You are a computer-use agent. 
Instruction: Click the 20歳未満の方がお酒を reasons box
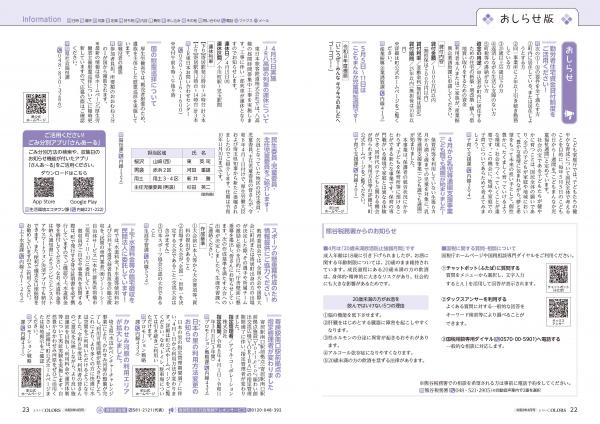(x=376, y=302)
